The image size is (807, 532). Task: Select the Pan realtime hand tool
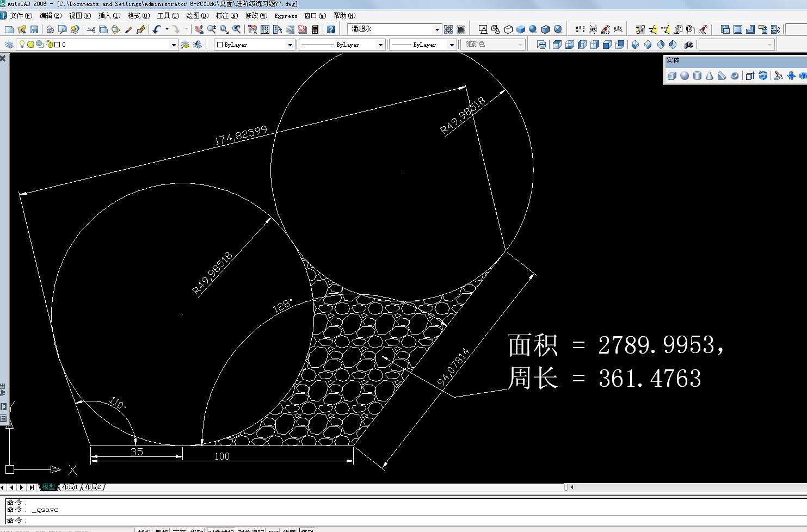(x=199, y=29)
